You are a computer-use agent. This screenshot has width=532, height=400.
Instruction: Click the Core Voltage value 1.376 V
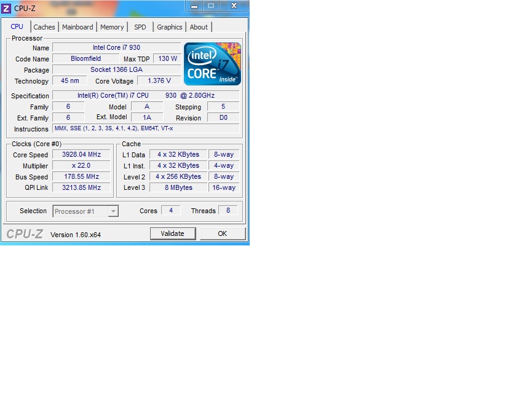(x=159, y=80)
